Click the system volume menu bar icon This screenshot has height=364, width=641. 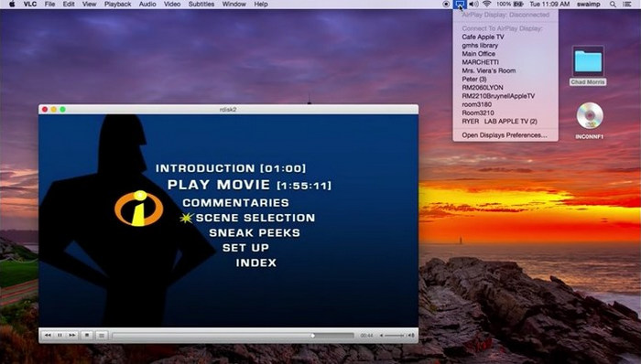473,4
